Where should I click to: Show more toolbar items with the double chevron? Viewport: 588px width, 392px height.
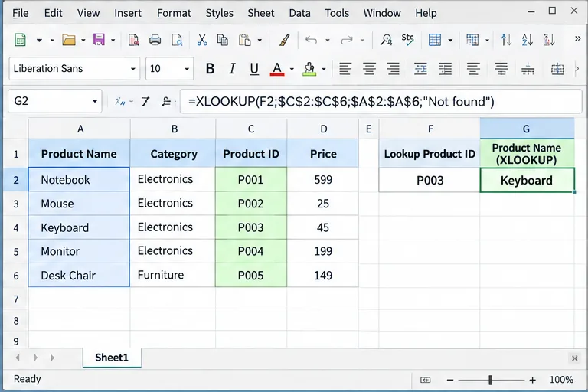point(577,38)
